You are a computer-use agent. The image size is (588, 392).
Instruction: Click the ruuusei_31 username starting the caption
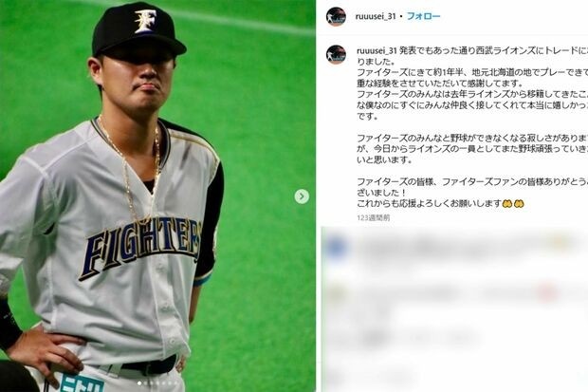(x=377, y=50)
